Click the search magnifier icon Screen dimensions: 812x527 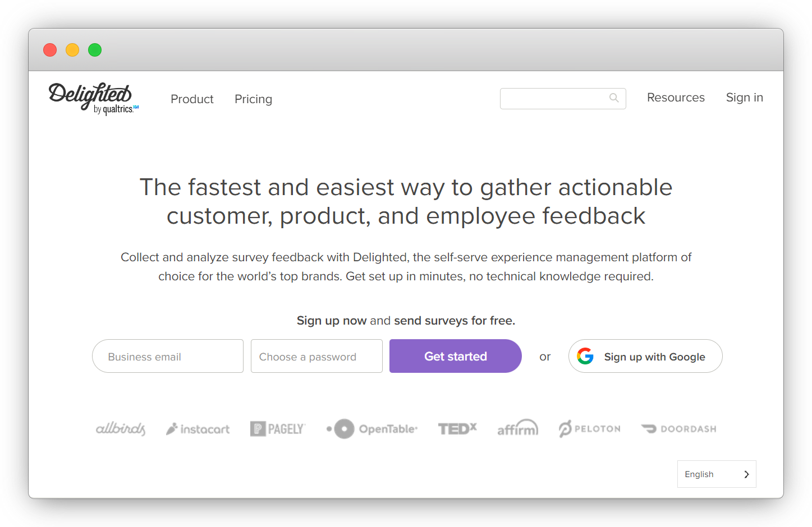pyautogui.click(x=614, y=98)
